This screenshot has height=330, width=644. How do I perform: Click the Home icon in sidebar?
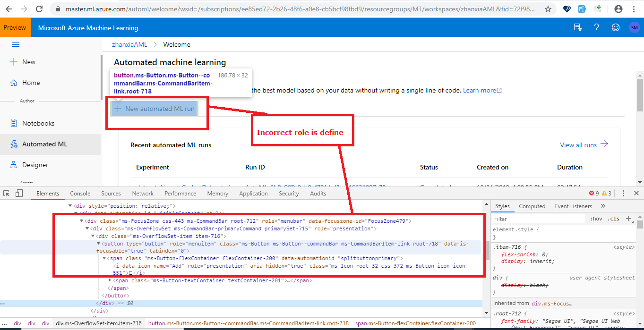point(29,83)
